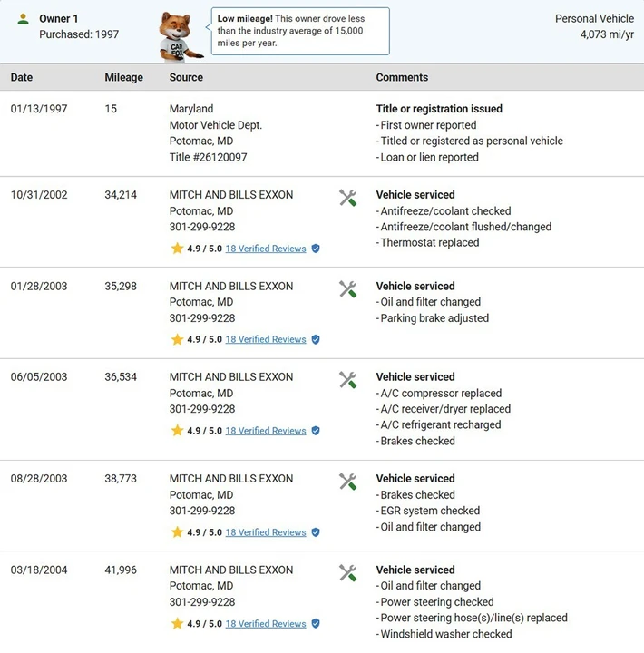This screenshot has height=653, width=644.
Task: Click the green Owner 1 person icon
Action: tap(24, 19)
